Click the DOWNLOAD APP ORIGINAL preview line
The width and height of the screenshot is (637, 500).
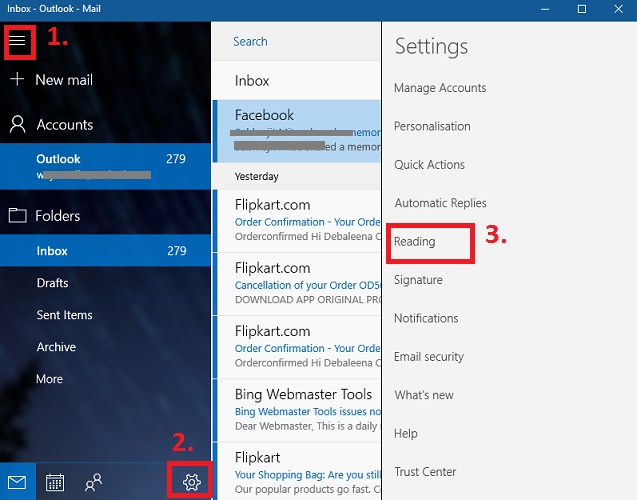(308, 300)
